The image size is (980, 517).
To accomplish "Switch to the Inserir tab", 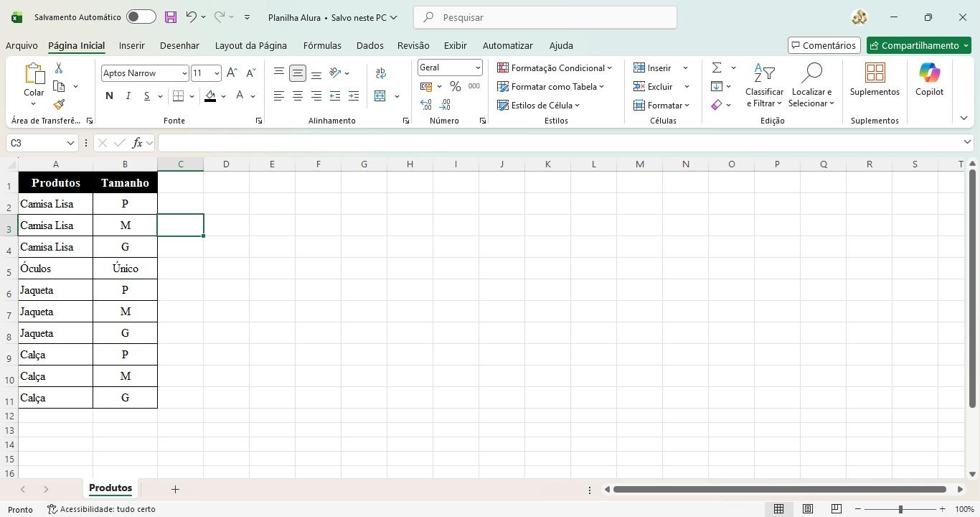I will tap(131, 45).
